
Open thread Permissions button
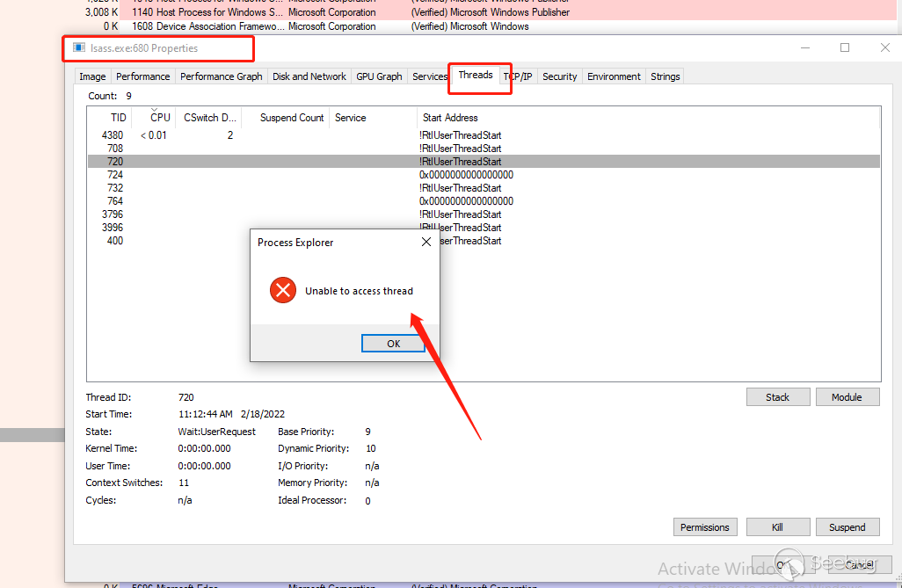(x=705, y=527)
